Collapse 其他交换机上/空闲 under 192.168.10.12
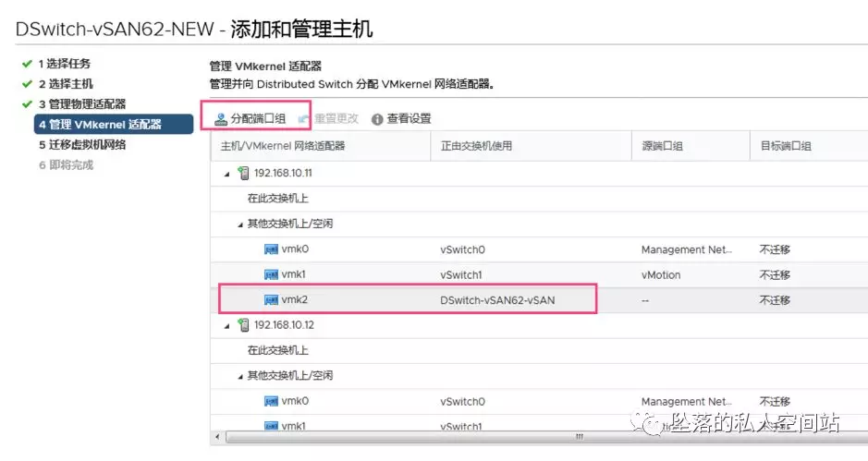The image size is (868, 461). click(240, 377)
